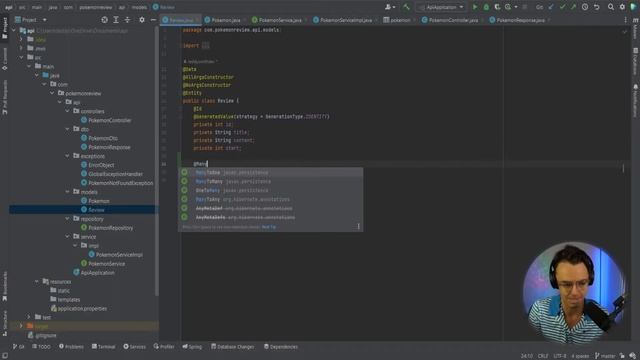Open the Database Changes tool window
640x360 pixels.
tap(232, 347)
